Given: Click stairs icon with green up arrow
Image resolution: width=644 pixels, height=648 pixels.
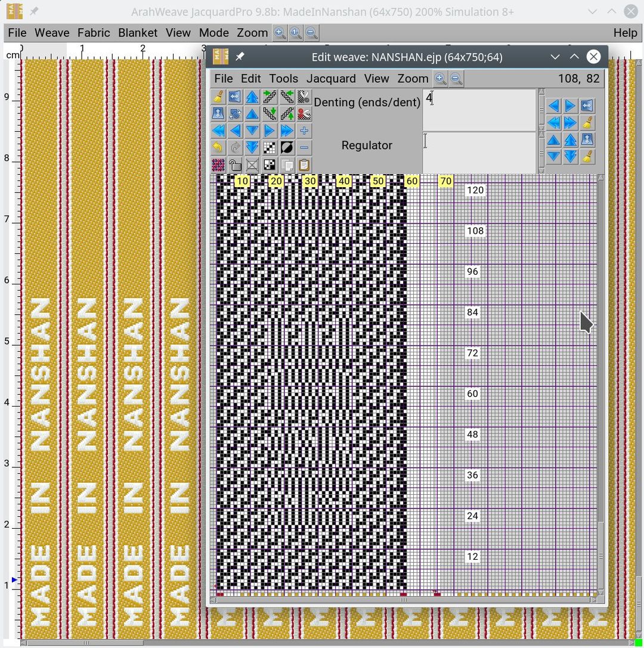Looking at the screenshot, I should click(287, 114).
